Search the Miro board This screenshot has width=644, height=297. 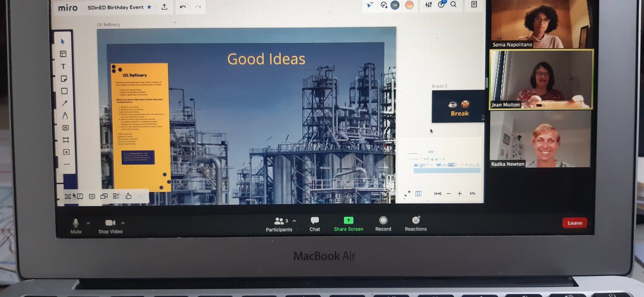coord(453,4)
